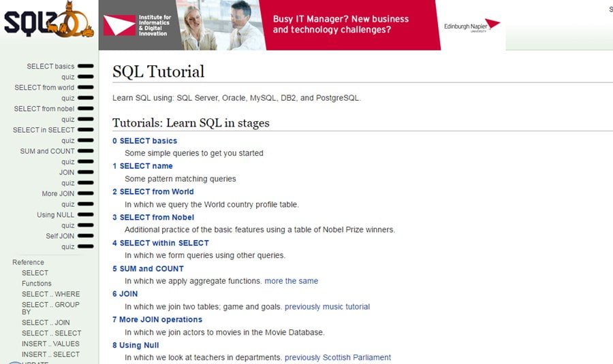Click the Reference section label

coord(28,263)
